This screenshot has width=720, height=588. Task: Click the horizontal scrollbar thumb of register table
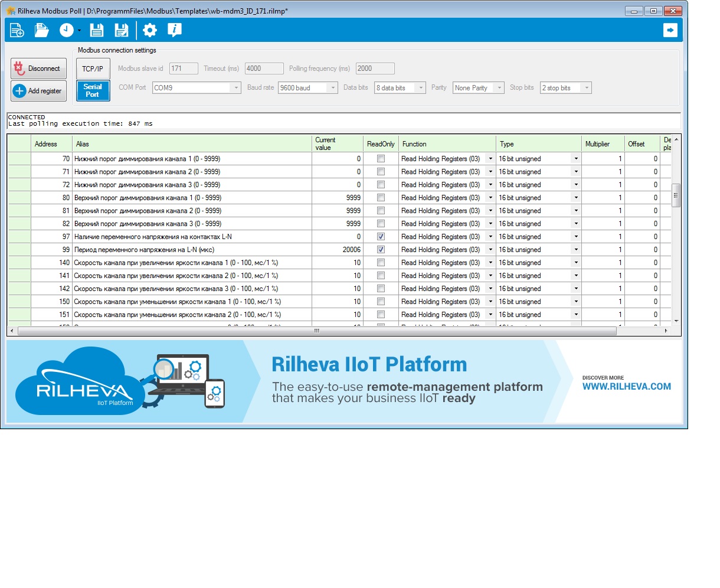click(317, 331)
